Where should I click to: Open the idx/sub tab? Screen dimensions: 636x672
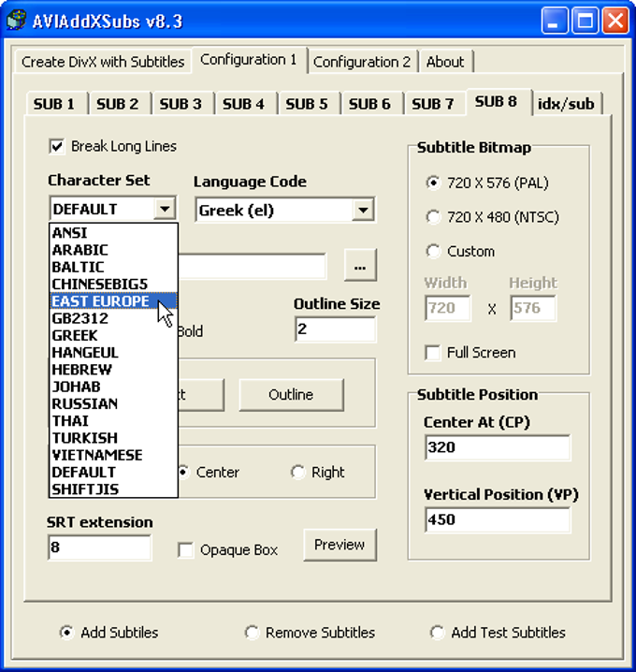[566, 104]
